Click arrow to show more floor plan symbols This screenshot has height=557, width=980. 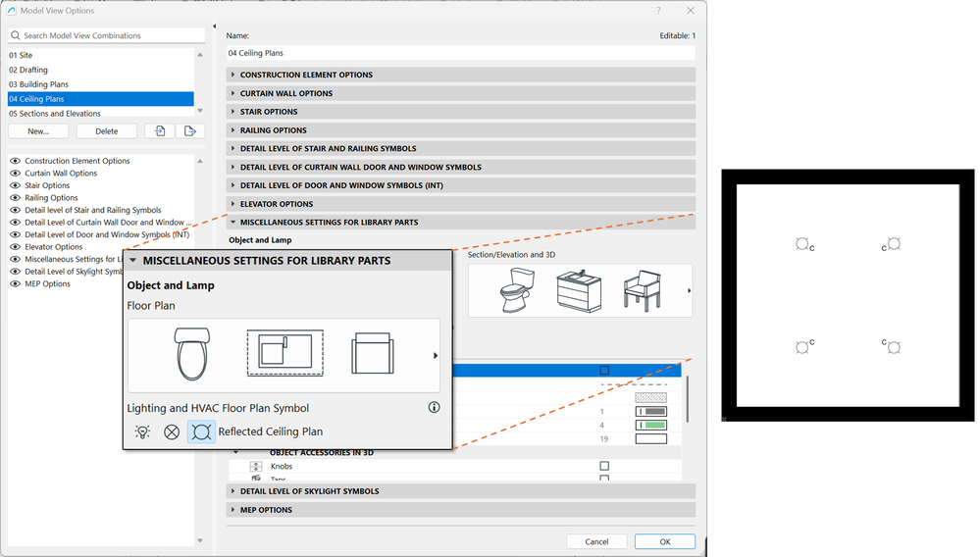436,355
